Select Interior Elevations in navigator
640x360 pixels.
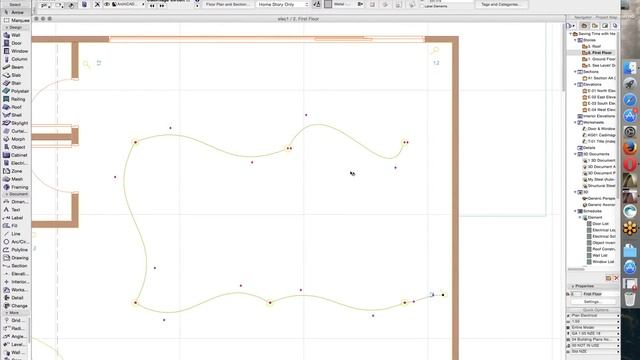coord(596,116)
